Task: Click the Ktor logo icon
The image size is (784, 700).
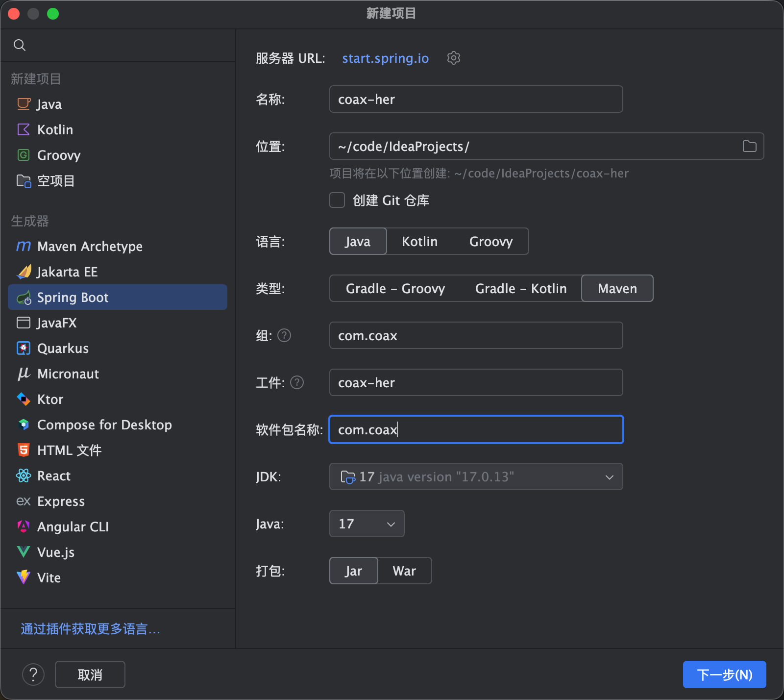Action: (24, 399)
